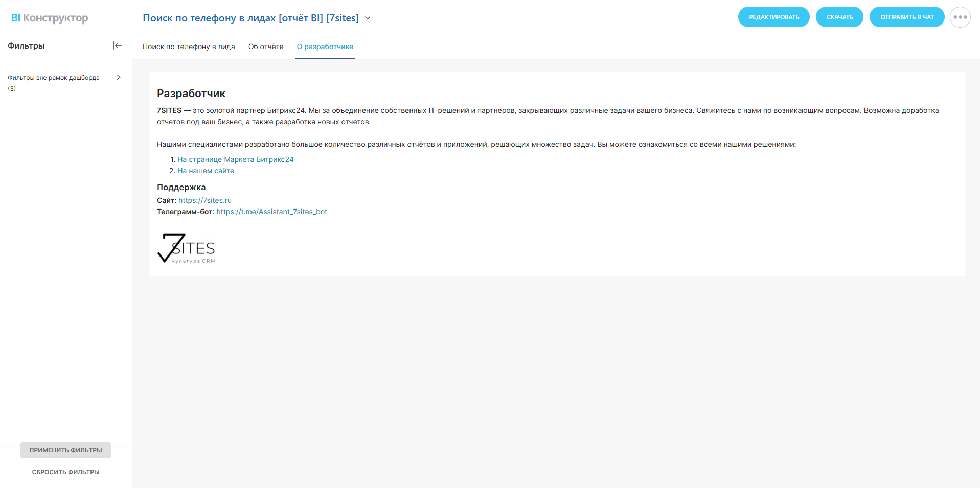This screenshot has width=980, height=488.
Task: Open the Об отчёте tab
Action: point(266,47)
